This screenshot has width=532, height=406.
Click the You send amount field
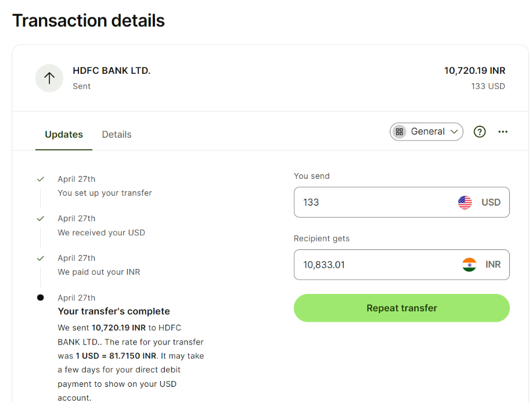click(x=402, y=202)
